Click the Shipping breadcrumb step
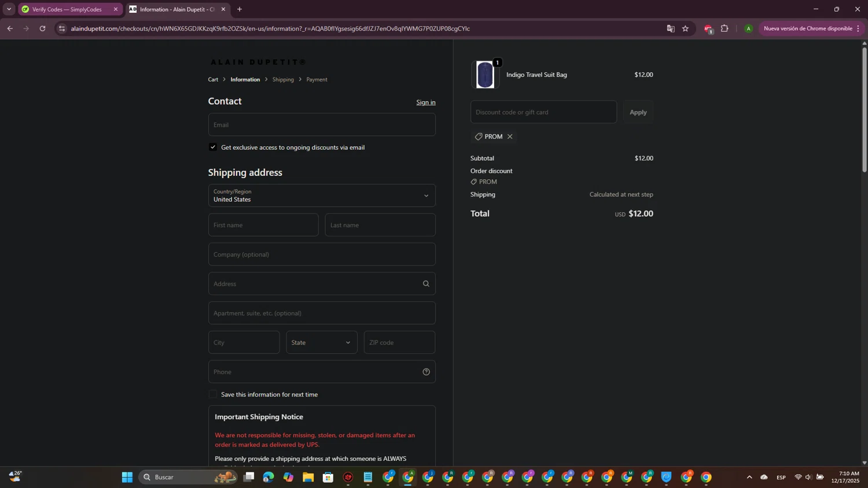 point(283,80)
